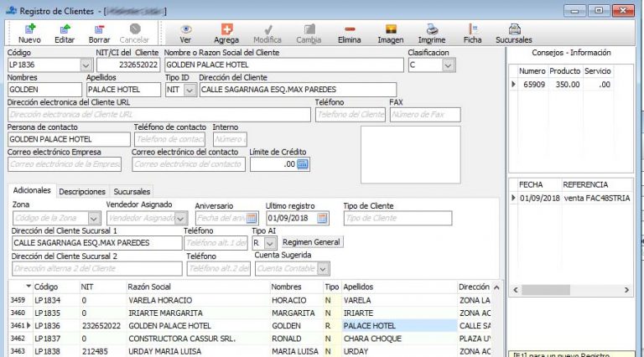The width and height of the screenshot is (644, 357).
Task: Select the IRIARTE MARGARITA row
Action: click(x=250, y=313)
